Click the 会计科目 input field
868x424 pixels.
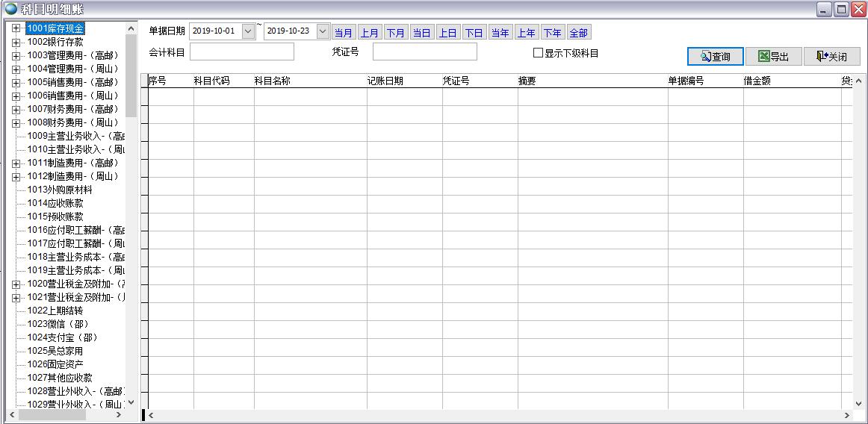click(242, 52)
